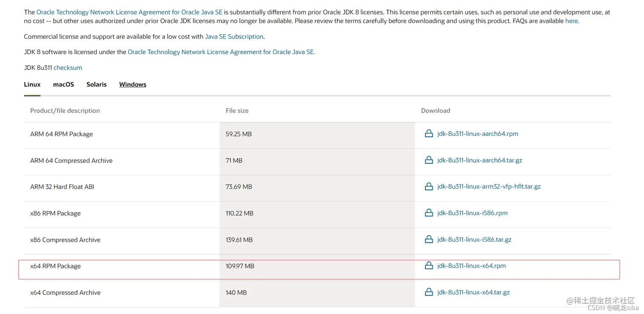Download jdk-8u311-linux-x64.rpm

[471, 266]
